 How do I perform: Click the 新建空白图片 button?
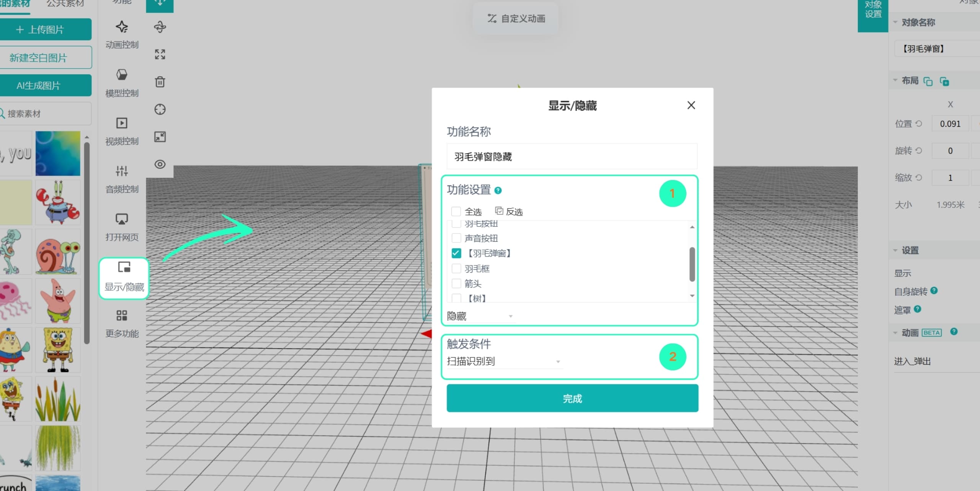point(46,57)
